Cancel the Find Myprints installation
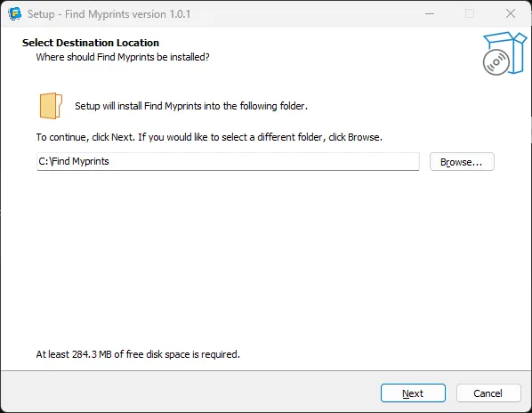The width and height of the screenshot is (532, 413). (488, 393)
